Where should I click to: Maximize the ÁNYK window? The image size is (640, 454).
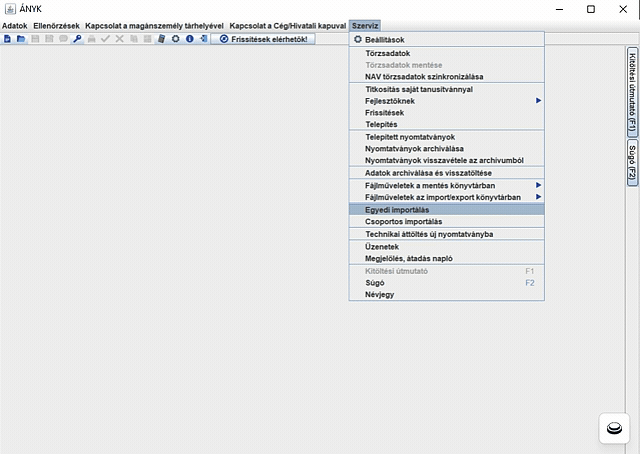[x=591, y=9]
